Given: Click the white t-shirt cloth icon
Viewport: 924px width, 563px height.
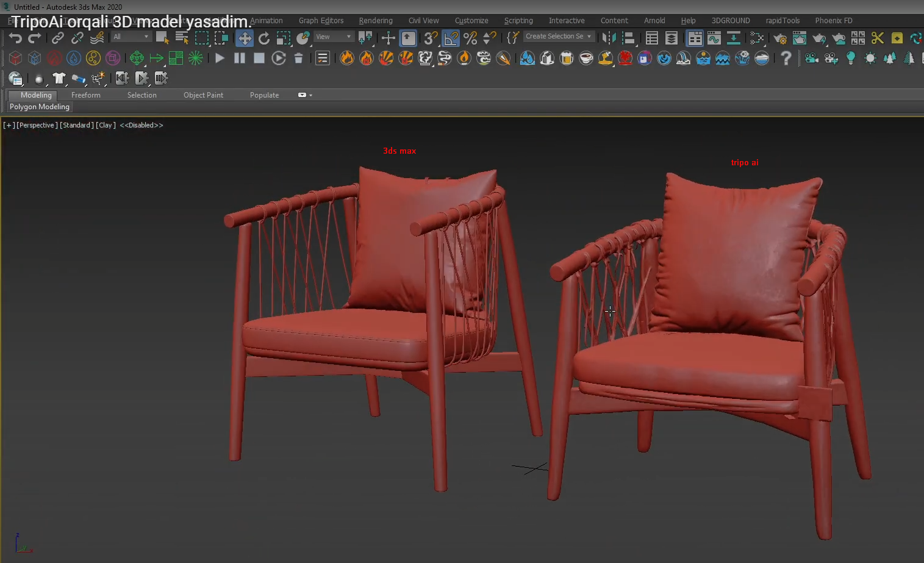Looking at the screenshot, I should pos(59,78).
